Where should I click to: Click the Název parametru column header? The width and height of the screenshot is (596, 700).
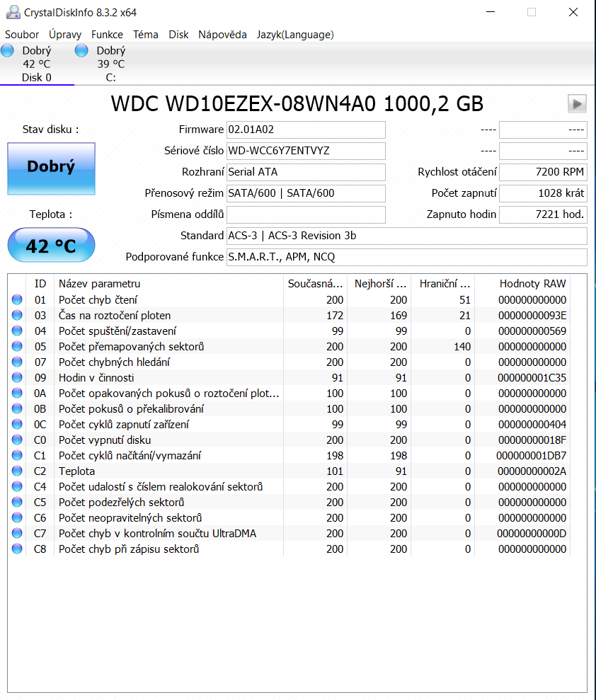168,284
